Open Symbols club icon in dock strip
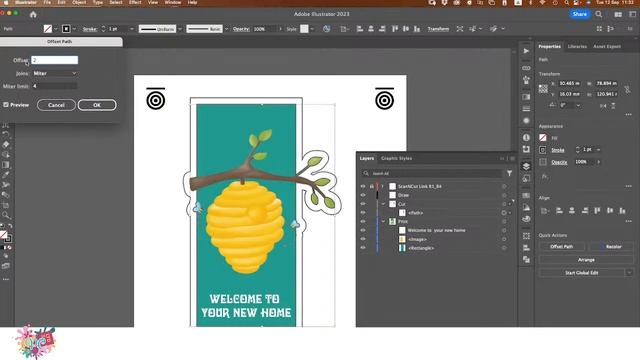Viewport: 640px width, 360px height. [x=526, y=80]
